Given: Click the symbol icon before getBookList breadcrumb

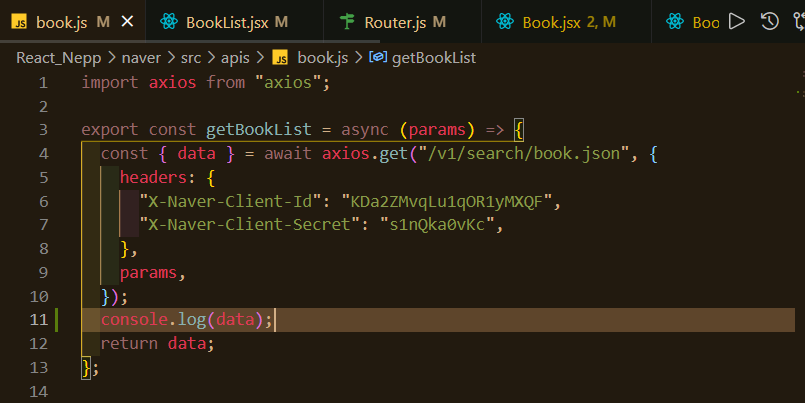Looking at the screenshot, I should (x=378, y=57).
